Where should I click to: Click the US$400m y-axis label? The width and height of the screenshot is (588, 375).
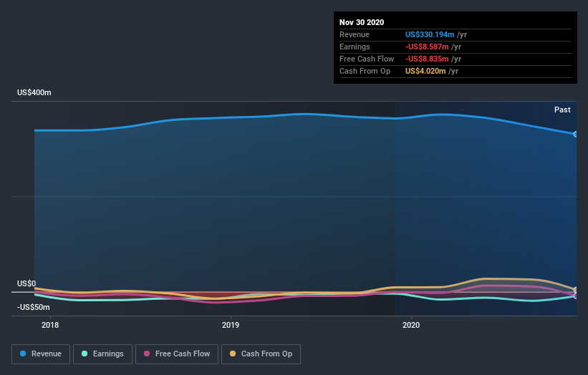(x=34, y=92)
